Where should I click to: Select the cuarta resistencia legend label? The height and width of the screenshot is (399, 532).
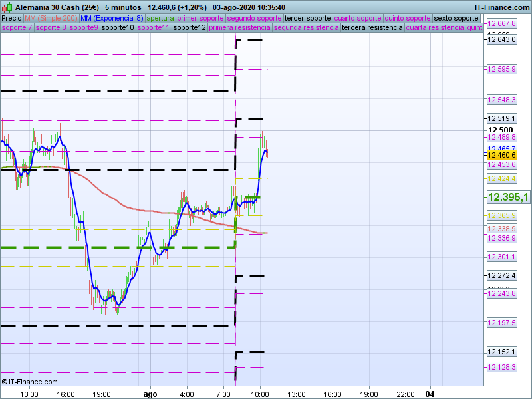coord(435,28)
